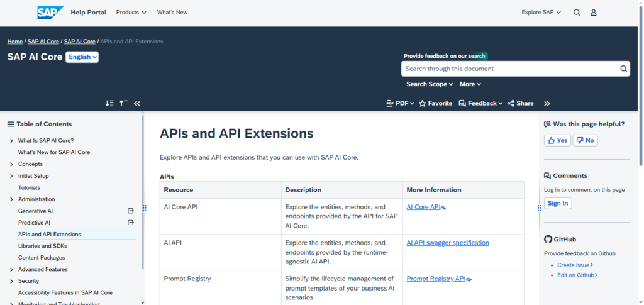Open the Products dropdown menu

coord(131,13)
